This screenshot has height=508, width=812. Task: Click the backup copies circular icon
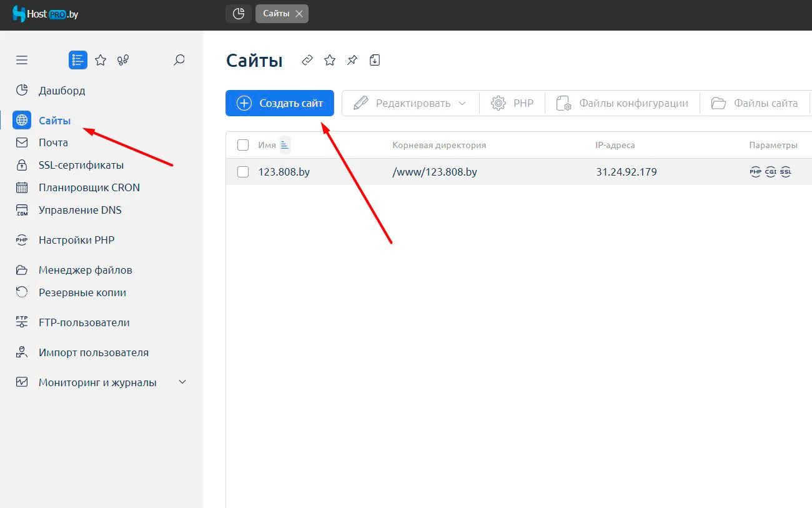[22, 292]
